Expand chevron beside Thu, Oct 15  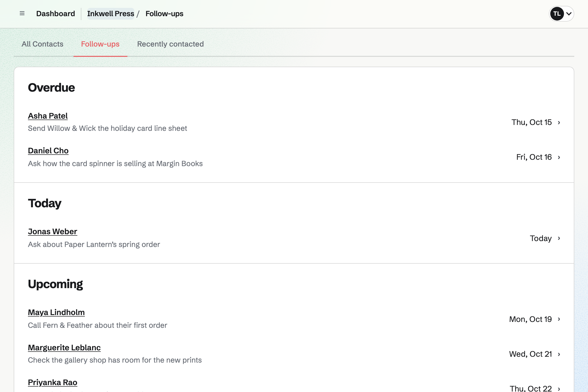559,122
